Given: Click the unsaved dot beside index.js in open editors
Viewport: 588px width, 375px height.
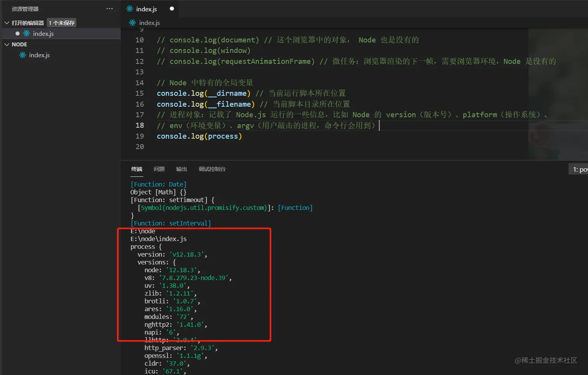Looking at the screenshot, I should click(18, 33).
